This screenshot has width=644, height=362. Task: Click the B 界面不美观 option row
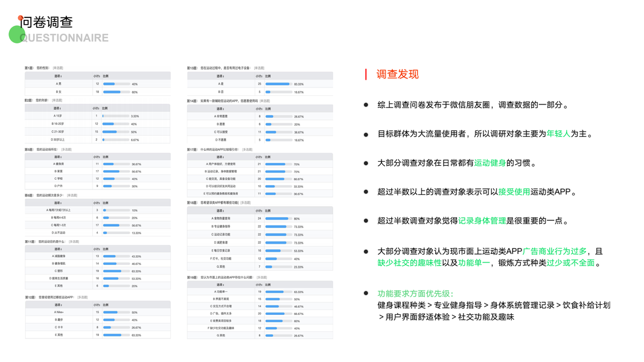coord(260,299)
